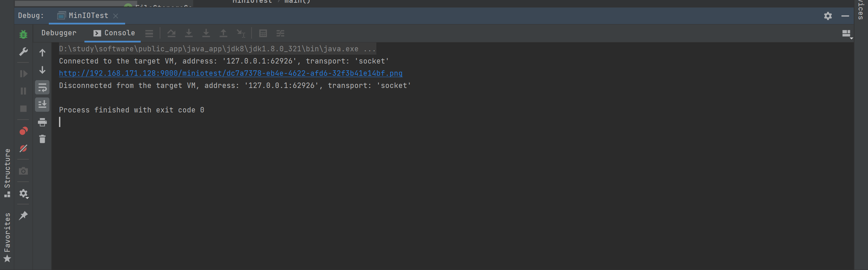The height and width of the screenshot is (270, 868).
Task: Open the debugger settings gear in left toolbar
Action: point(24,194)
